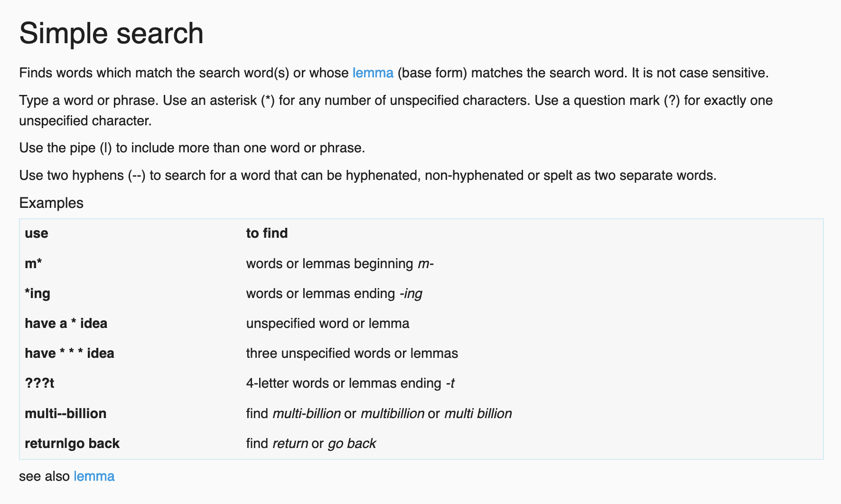Click 'words or lemmas beginning m-' description
This screenshot has width=841, height=504.
click(340, 263)
